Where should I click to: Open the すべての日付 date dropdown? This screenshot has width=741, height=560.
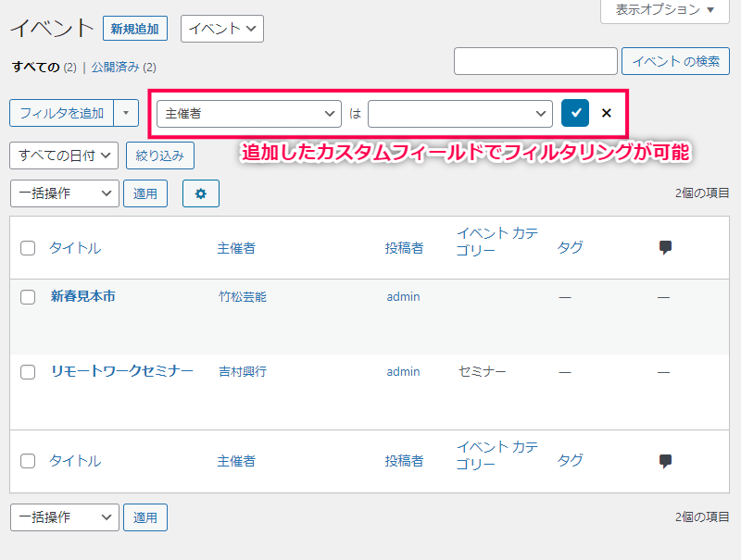[x=64, y=156]
